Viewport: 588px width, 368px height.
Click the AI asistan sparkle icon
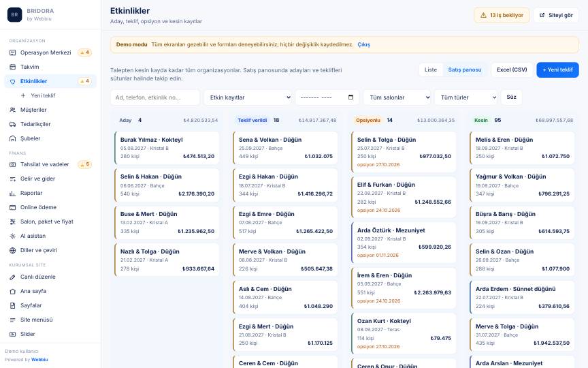coord(12,236)
